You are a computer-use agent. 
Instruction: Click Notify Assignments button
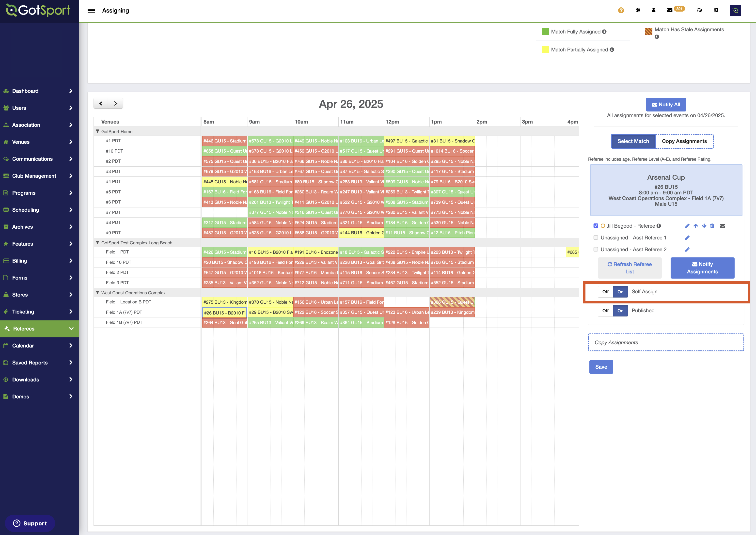point(702,268)
